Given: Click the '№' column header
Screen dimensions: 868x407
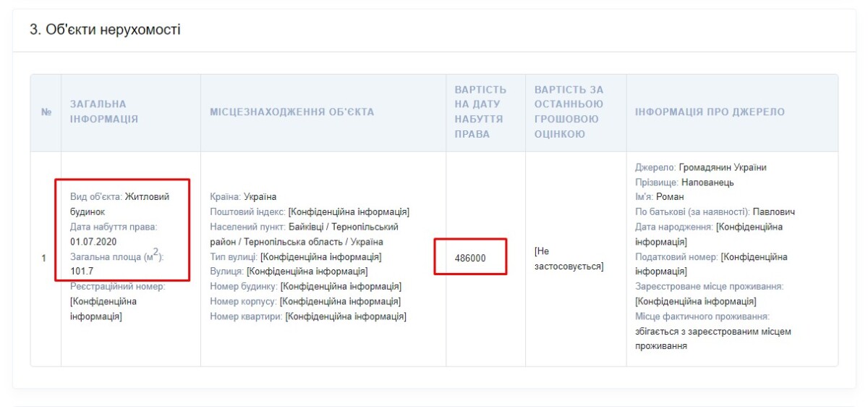Looking at the screenshot, I should click(46, 112).
